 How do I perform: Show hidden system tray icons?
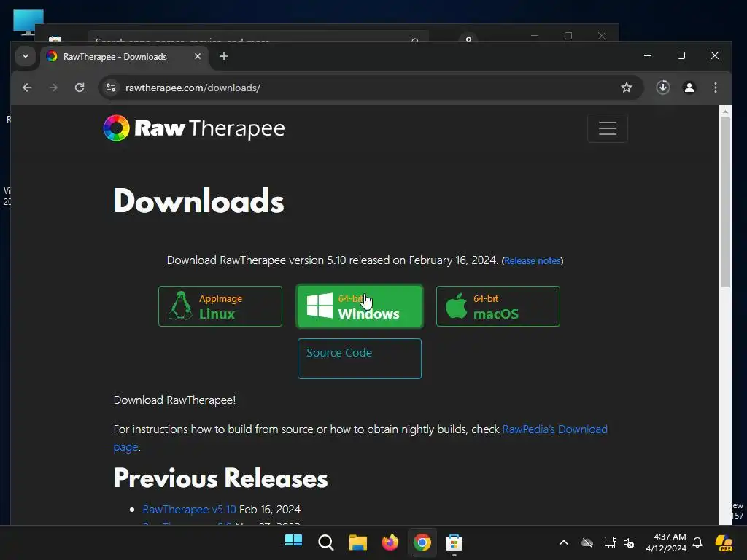[564, 542]
